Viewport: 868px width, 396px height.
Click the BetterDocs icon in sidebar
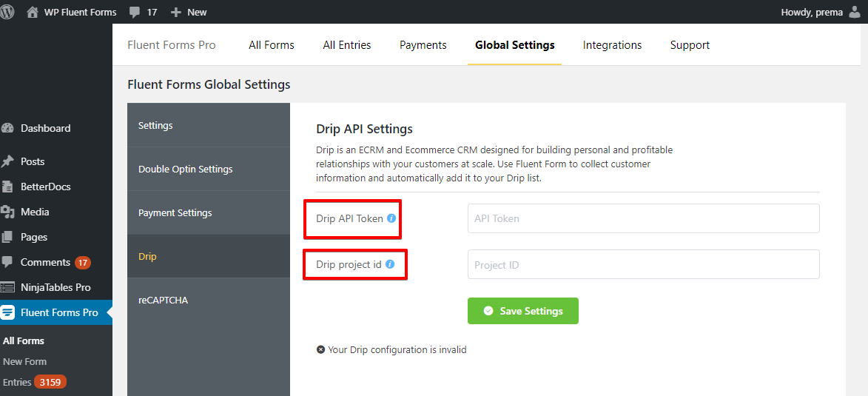[7, 187]
